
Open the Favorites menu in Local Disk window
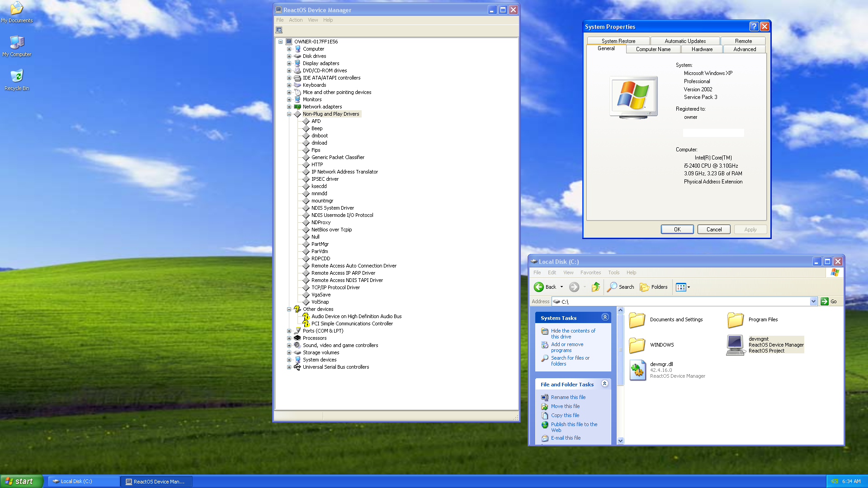pyautogui.click(x=590, y=272)
